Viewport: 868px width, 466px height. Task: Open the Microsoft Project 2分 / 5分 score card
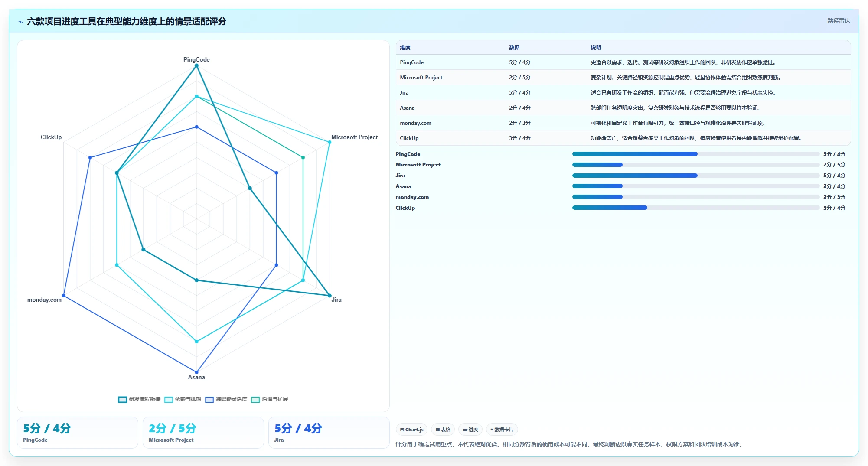pyautogui.click(x=203, y=433)
